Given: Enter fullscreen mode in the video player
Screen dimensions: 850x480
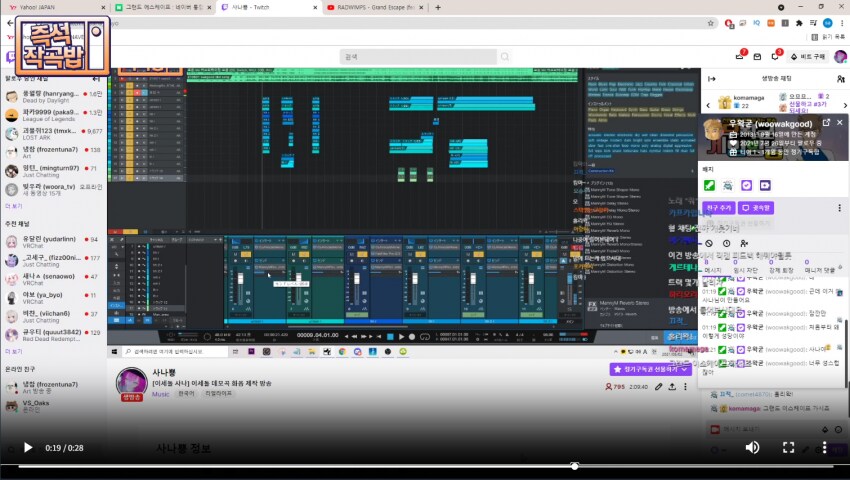Looking at the screenshot, I should tap(788, 447).
